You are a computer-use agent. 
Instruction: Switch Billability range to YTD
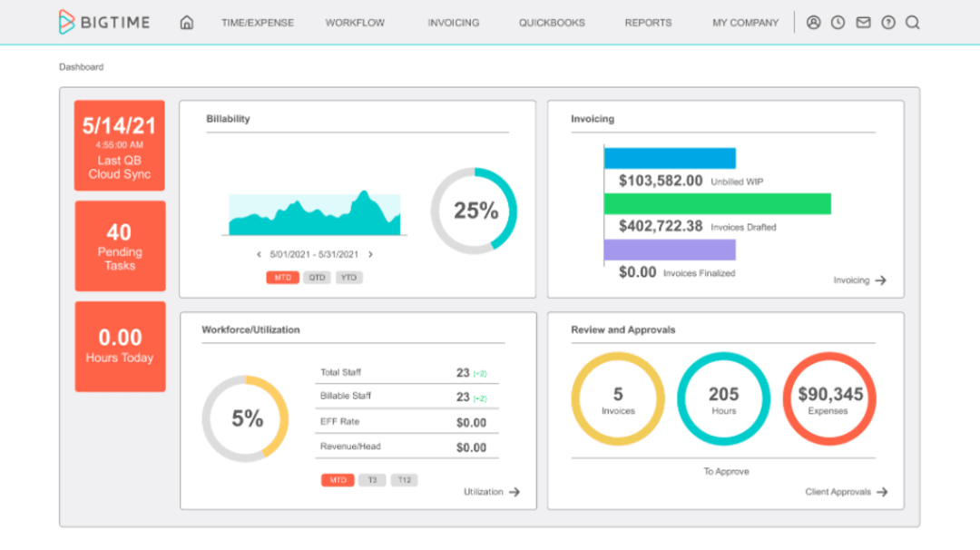[348, 278]
